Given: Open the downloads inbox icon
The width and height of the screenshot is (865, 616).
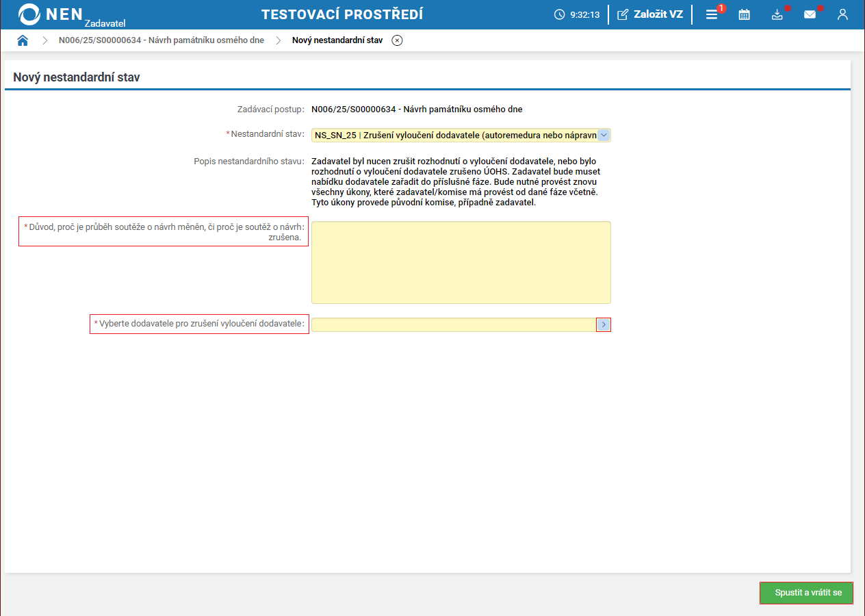Looking at the screenshot, I should [777, 14].
